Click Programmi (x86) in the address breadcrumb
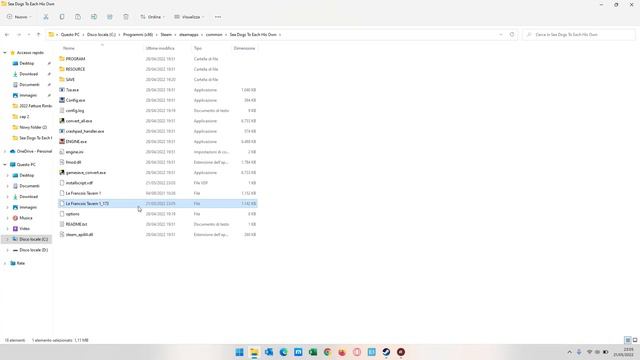 [x=138, y=35]
